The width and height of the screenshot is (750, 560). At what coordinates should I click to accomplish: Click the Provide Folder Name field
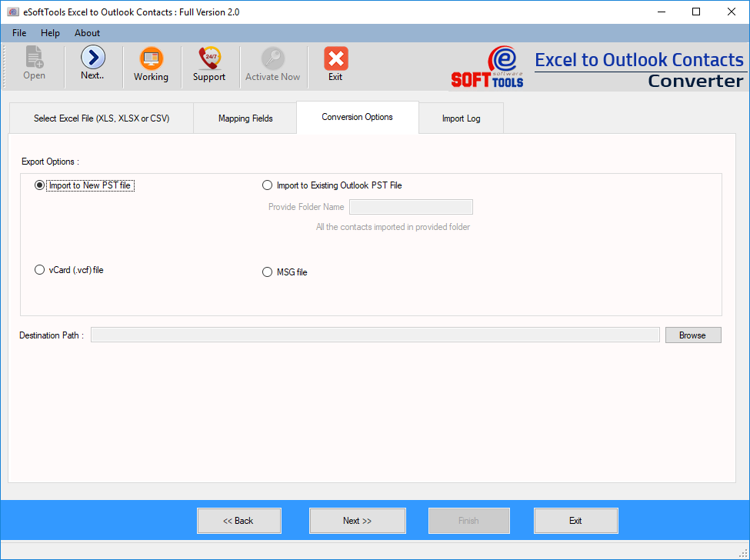pos(411,207)
